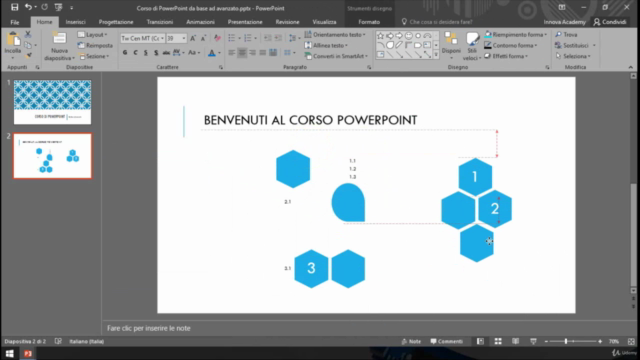Switch to the Animazioni tab
This screenshot has width=640, height=360.
click(200, 22)
